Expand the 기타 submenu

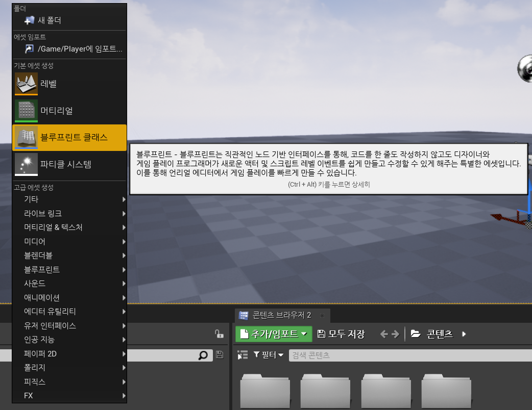pos(69,199)
